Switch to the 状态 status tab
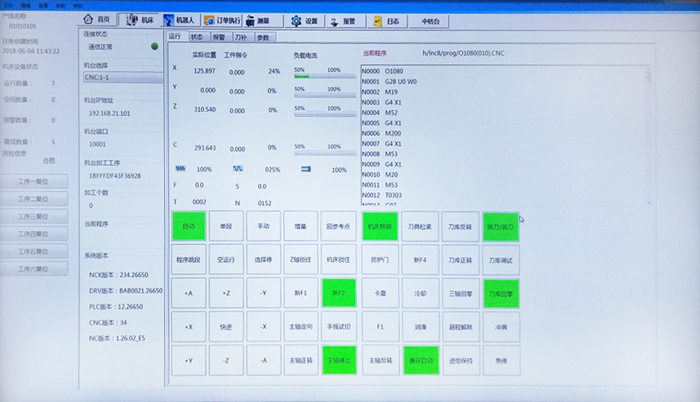 196,37
